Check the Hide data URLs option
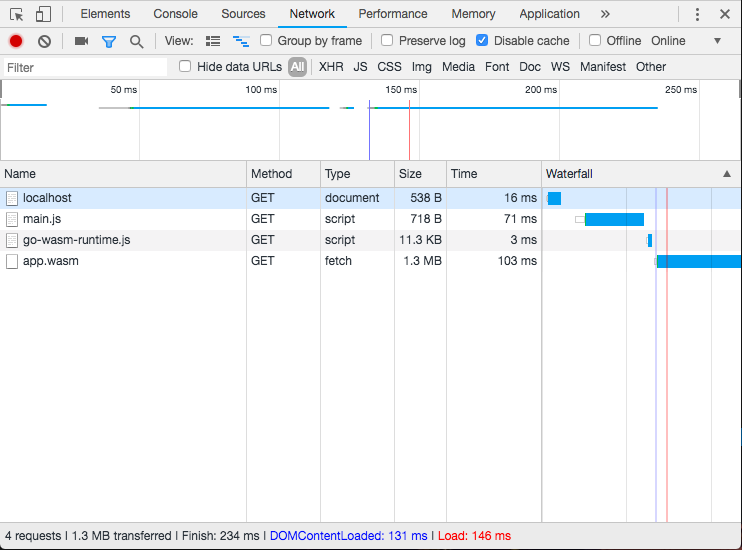Screen dimensions: 742x550 coord(185,67)
